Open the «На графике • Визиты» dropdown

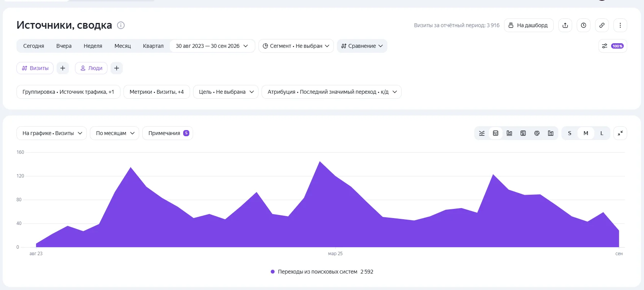coord(52,133)
